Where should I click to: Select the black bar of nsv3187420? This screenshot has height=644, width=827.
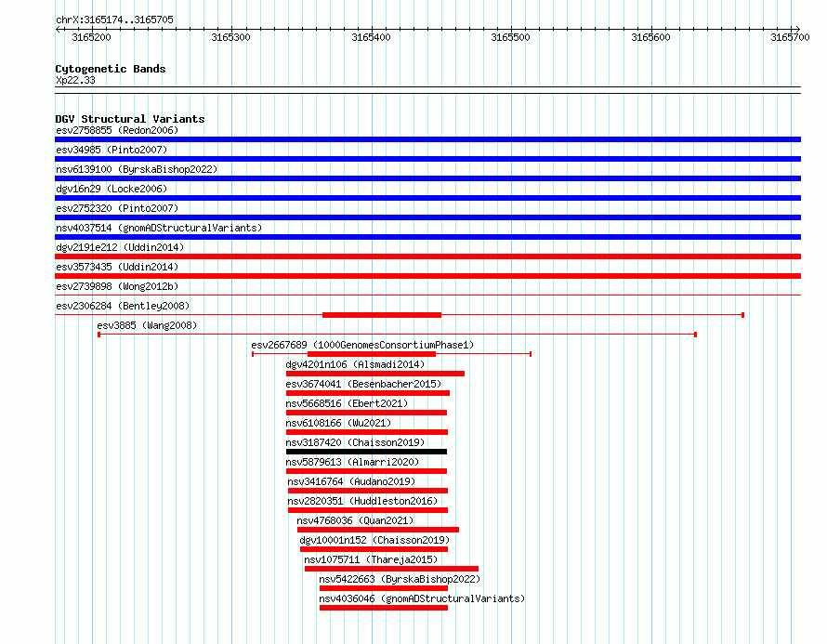tap(366, 452)
